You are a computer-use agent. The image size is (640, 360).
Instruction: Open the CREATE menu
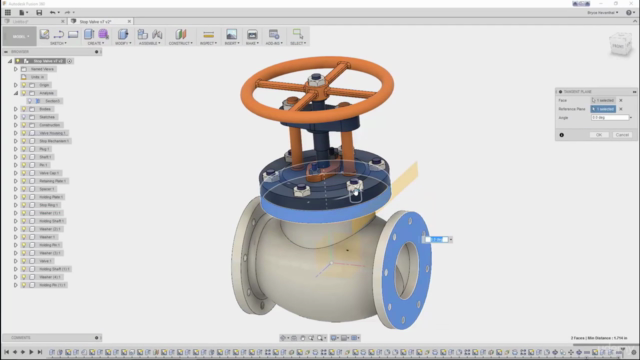96,43
